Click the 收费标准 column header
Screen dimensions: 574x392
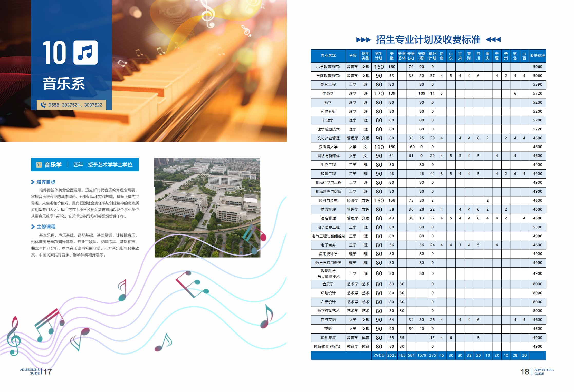click(x=538, y=56)
